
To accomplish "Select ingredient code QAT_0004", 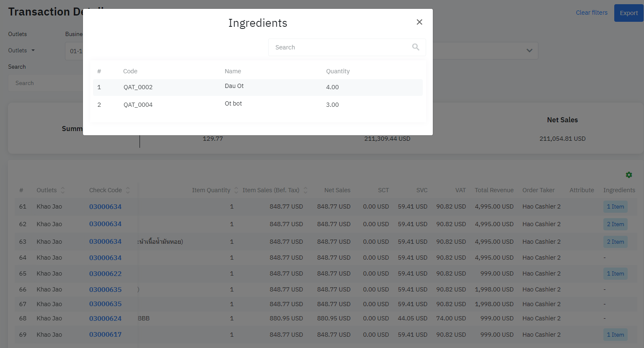I will (x=138, y=105).
